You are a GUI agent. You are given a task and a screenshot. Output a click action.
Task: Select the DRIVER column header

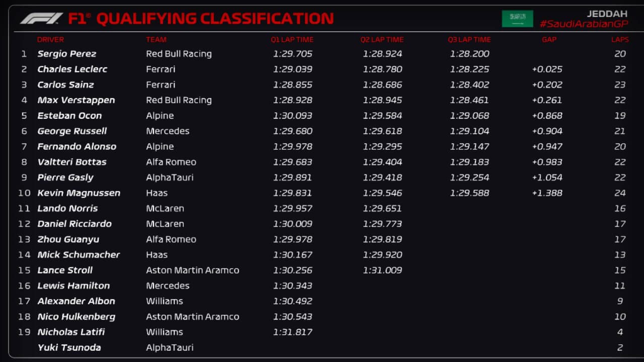(50, 40)
